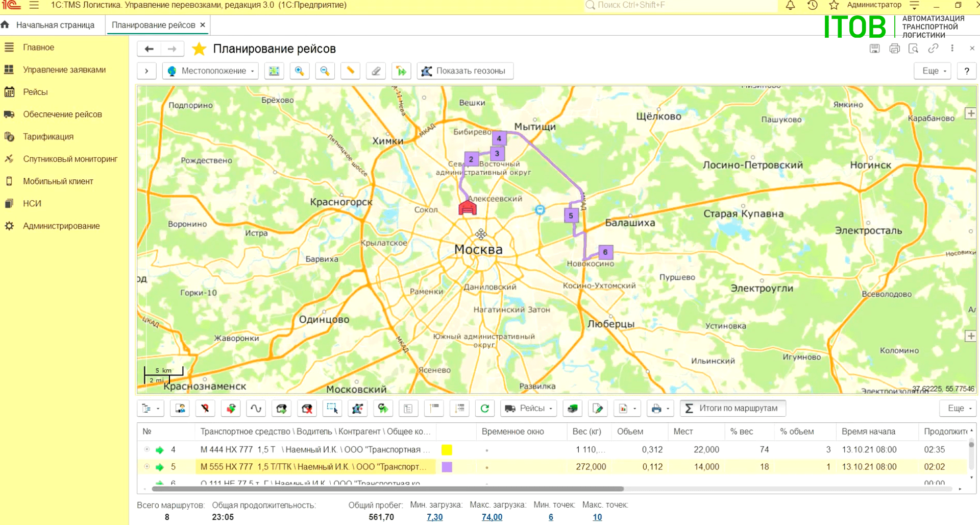The width and height of the screenshot is (980, 525).
Task: Toggle the favorite star beside Планирование рейсов
Action: click(199, 49)
